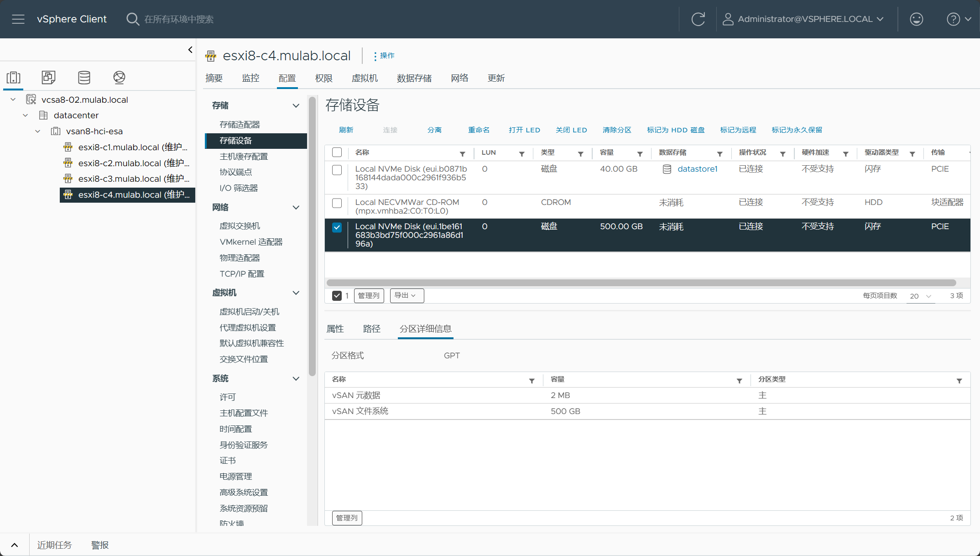Switch to the 权限 tab
Screen dimensions: 980x556
click(x=323, y=78)
